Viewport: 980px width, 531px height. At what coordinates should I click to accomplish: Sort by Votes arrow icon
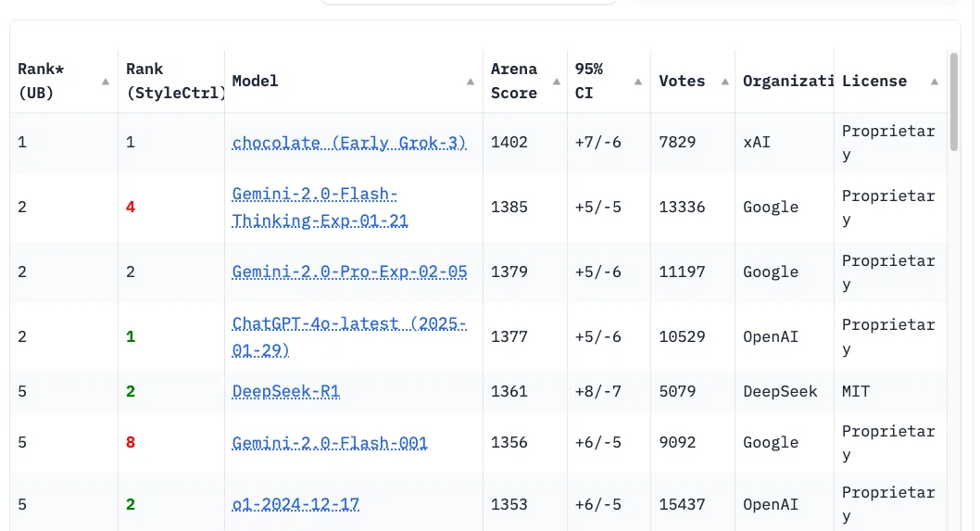coord(725,82)
